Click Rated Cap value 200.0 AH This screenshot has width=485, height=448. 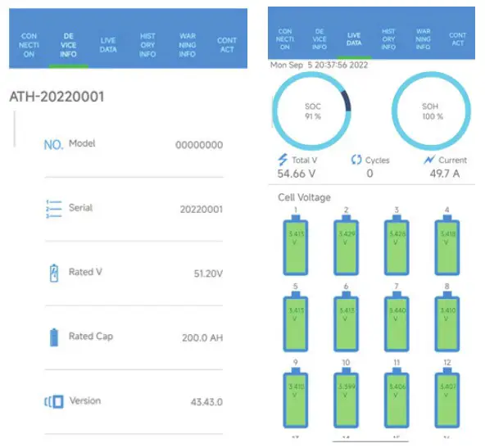coord(202,337)
